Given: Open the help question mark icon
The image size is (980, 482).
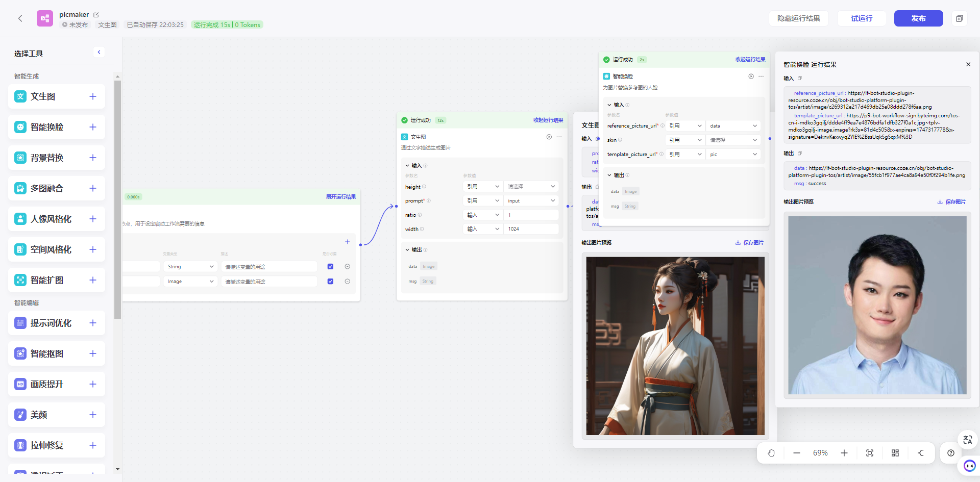Looking at the screenshot, I should click(950, 453).
